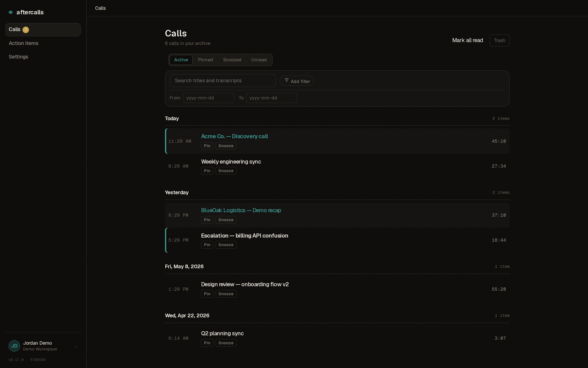The height and width of the screenshot is (368, 588).
Task: Click the Today group heading
Action: pos(172,119)
